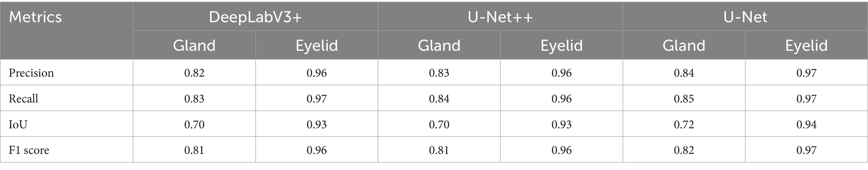Select U-Net++ Gland Precision value 0.83
868x170 pixels.
[439, 73]
